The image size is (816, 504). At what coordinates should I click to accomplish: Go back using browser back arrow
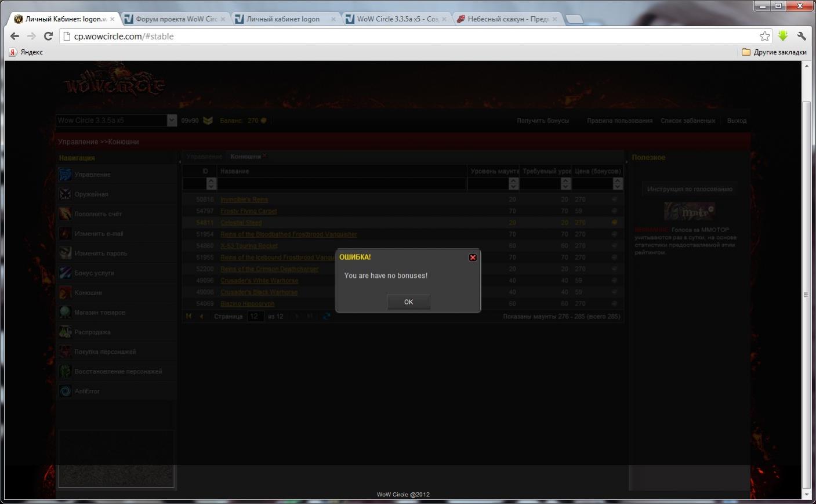[15, 36]
